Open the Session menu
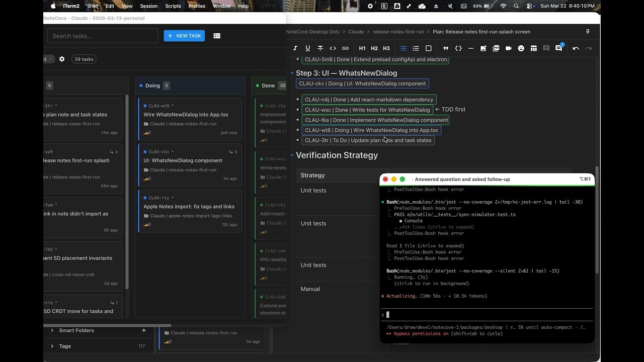 coord(148,6)
